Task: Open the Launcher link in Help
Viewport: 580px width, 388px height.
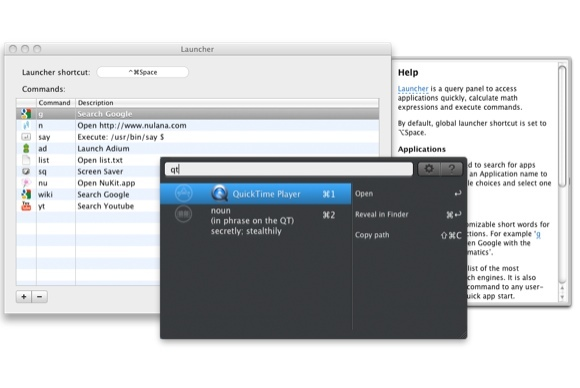Action: (x=413, y=89)
